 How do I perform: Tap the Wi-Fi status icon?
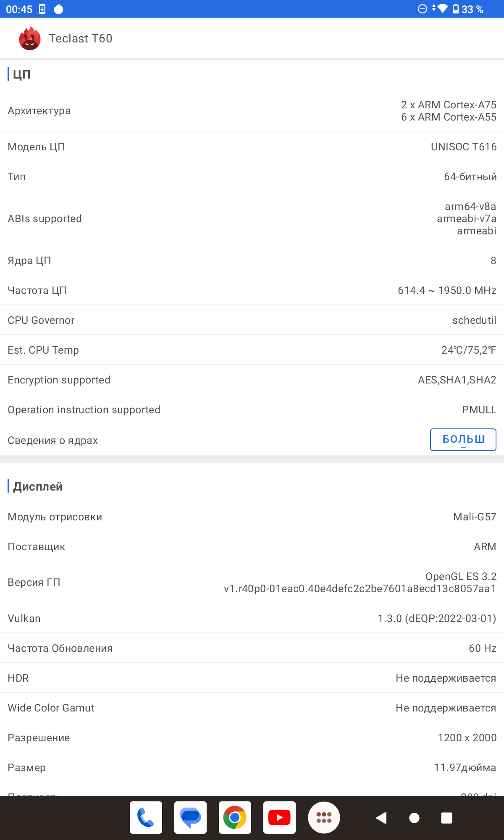[x=443, y=9]
